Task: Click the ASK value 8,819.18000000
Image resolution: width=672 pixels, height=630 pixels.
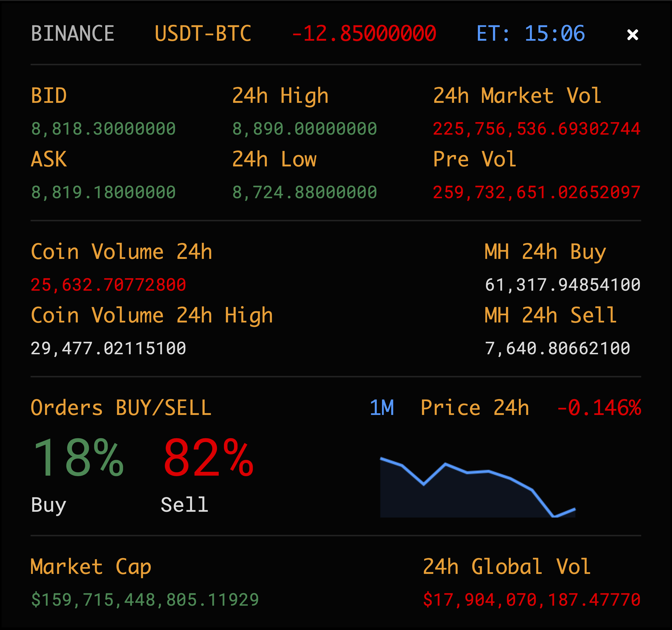Action: pos(103,192)
